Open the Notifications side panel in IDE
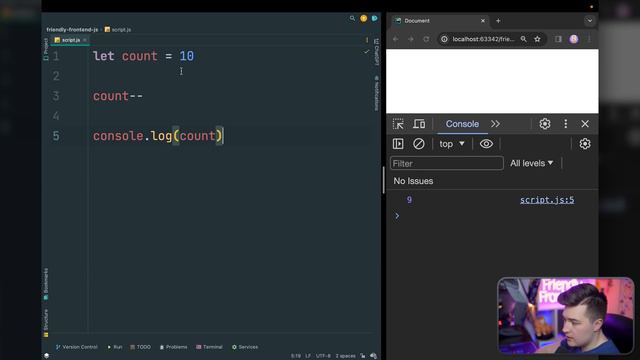The height and width of the screenshot is (360, 640). (x=376, y=93)
